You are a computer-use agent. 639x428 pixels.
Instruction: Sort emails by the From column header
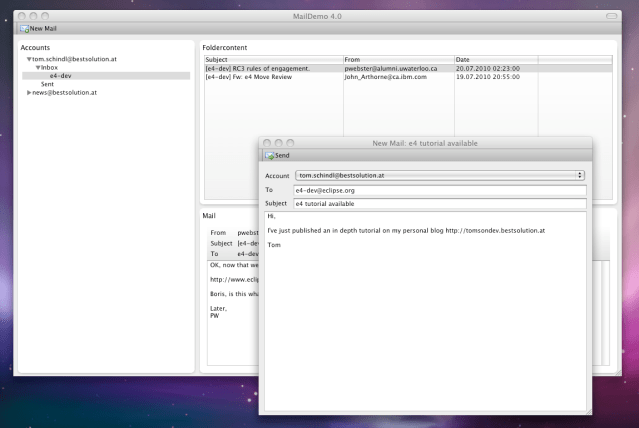point(397,60)
